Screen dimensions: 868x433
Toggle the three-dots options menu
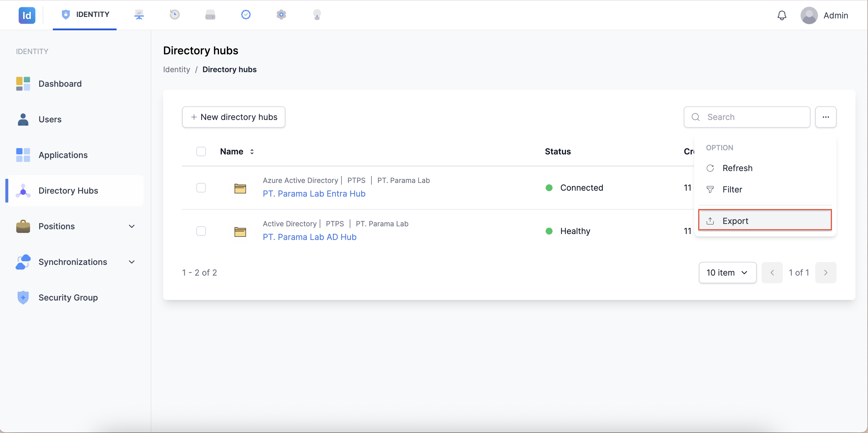click(x=826, y=117)
